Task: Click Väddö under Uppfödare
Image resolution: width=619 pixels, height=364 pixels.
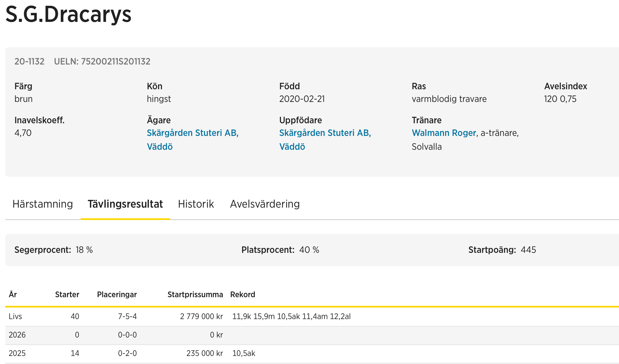Action: click(292, 147)
